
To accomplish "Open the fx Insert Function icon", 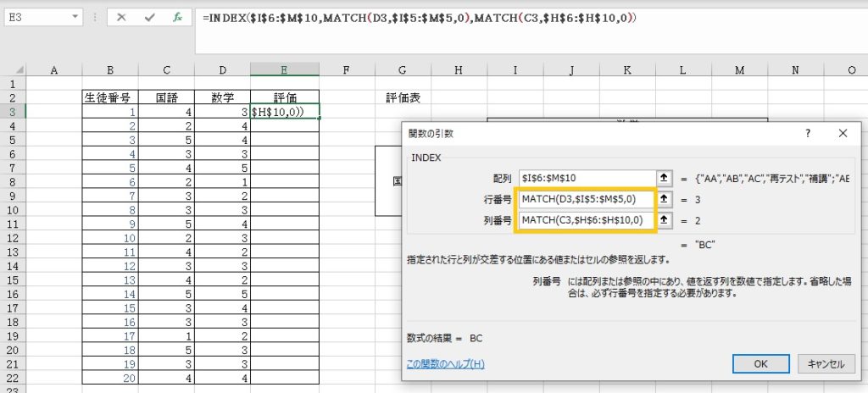I will tap(177, 17).
